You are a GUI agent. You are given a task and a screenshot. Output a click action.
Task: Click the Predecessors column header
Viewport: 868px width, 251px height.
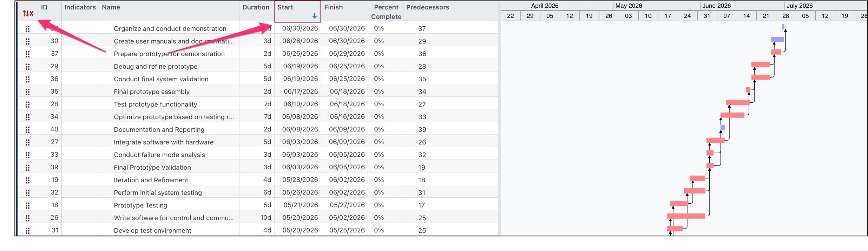click(x=428, y=7)
